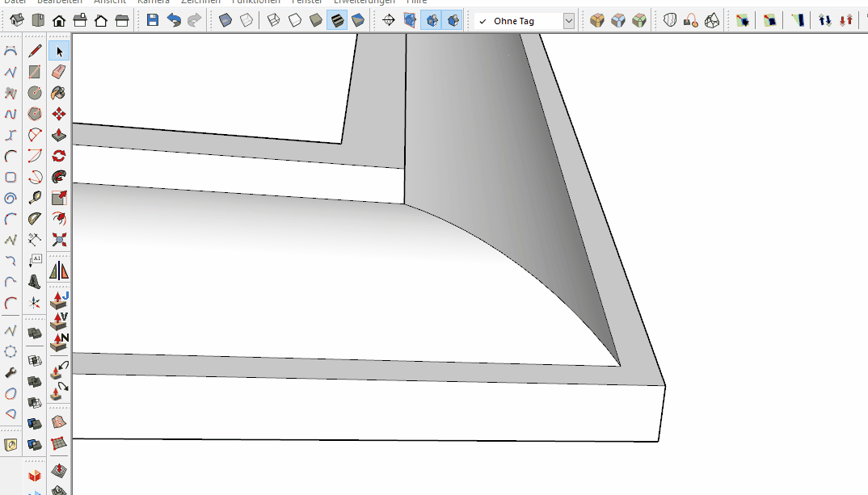Click the Save disk icon
Viewport: 868px width, 495px height.
pyautogui.click(x=153, y=20)
